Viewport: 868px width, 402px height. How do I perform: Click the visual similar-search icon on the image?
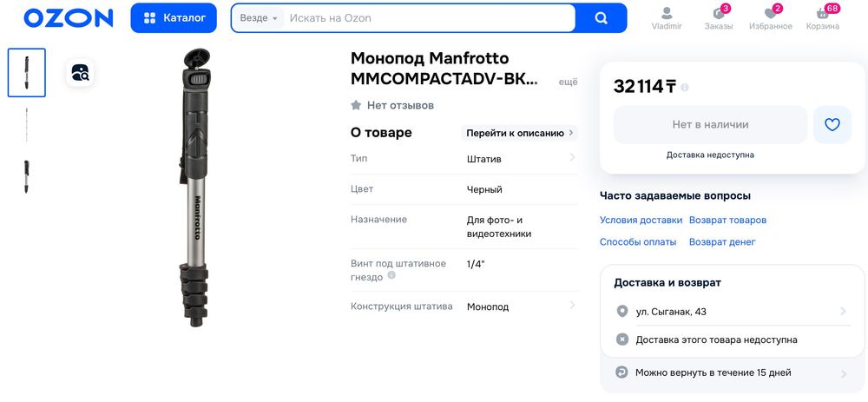click(x=81, y=73)
